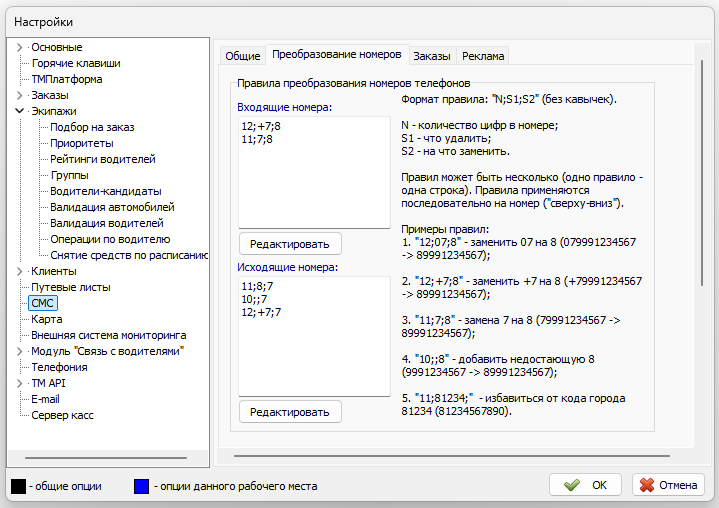Click Редактировать under outgoing numbers
This screenshot has width=719, height=508.
point(290,412)
